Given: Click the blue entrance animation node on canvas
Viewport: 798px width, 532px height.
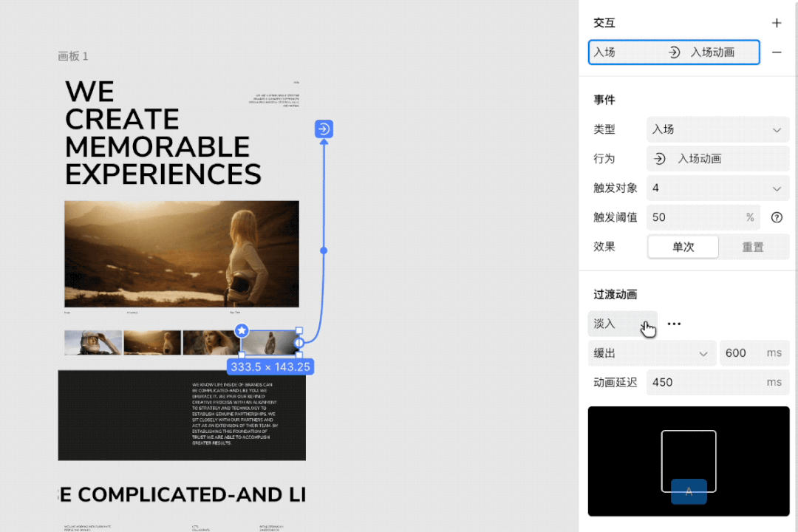Looking at the screenshot, I should coord(324,129).
